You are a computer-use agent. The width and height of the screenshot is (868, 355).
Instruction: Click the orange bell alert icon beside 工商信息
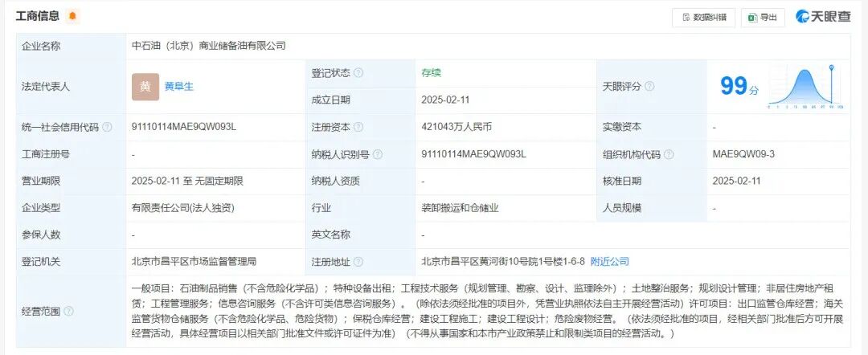coord(72,16)
